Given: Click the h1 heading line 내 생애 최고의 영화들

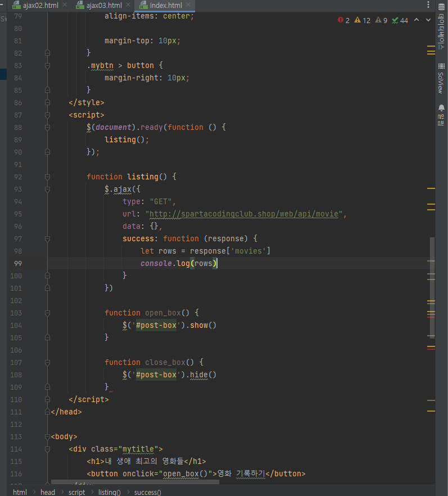Looking at the screenshot, I should pos(146,462).
